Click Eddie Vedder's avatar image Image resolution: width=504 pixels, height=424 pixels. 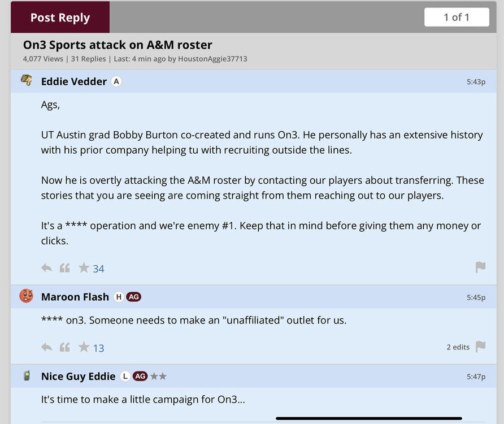pos(26,80)
